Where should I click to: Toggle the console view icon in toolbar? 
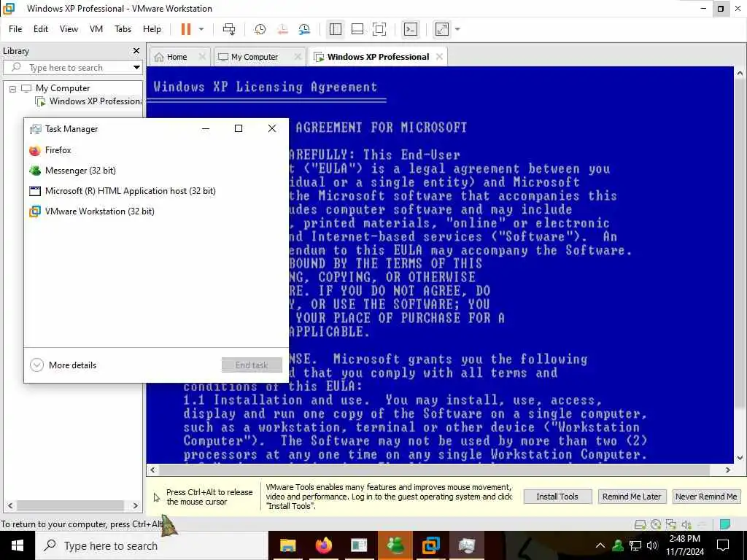click(x=410, y=29)
